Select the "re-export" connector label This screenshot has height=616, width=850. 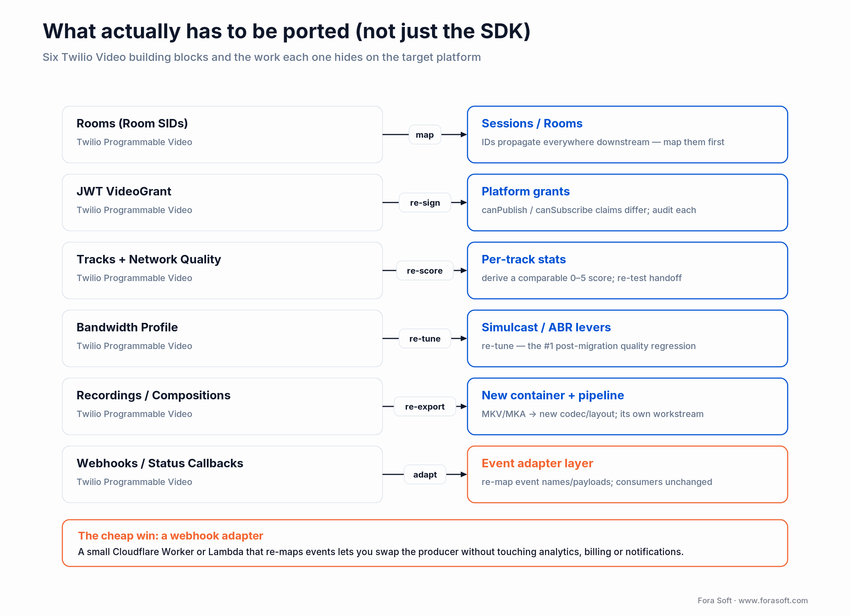425,406
